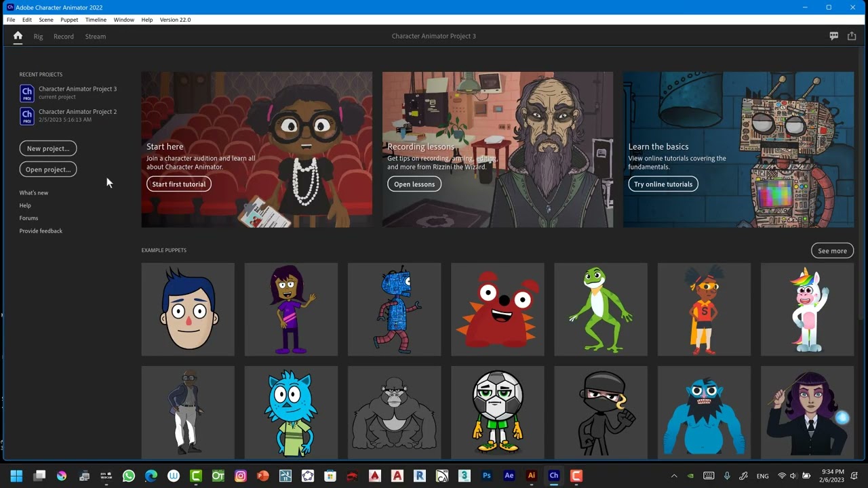Open the Provide feedback link

click(x=41, y=231)
